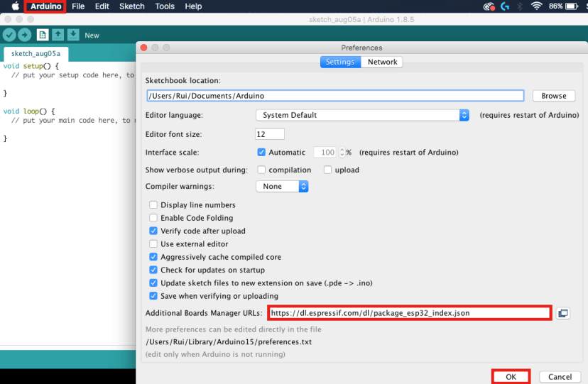Toggle Enable Code Folding checkbox
The image size is (588, 384).
point(153,218)
